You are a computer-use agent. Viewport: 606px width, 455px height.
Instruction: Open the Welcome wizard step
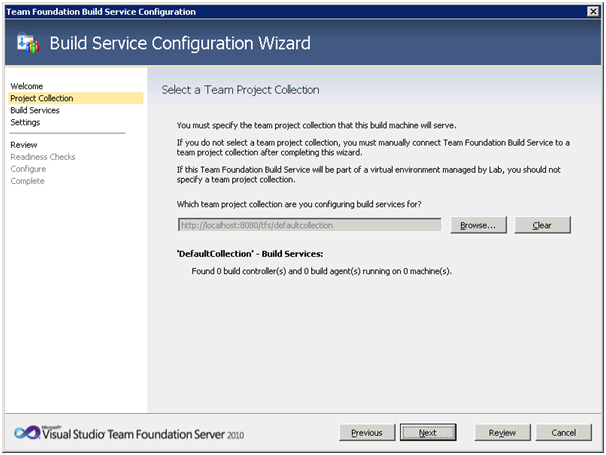click(x=27, y=86)
